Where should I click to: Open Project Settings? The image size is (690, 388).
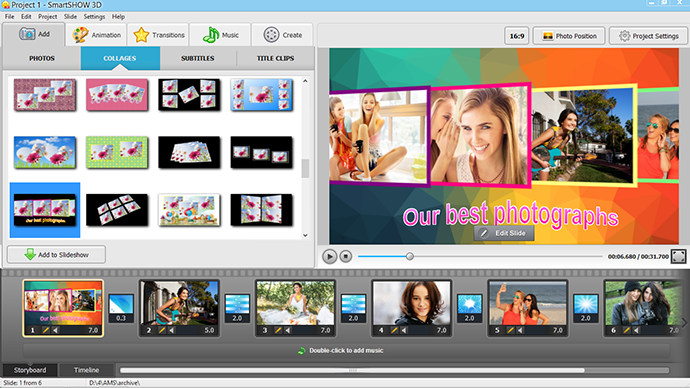click(x=649, y=36)
